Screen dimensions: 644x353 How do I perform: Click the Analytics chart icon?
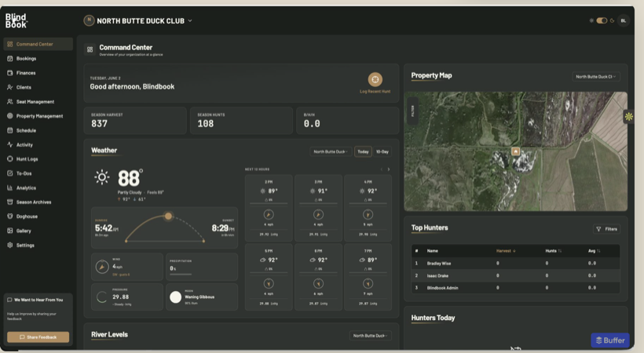(x=10, y=187)
